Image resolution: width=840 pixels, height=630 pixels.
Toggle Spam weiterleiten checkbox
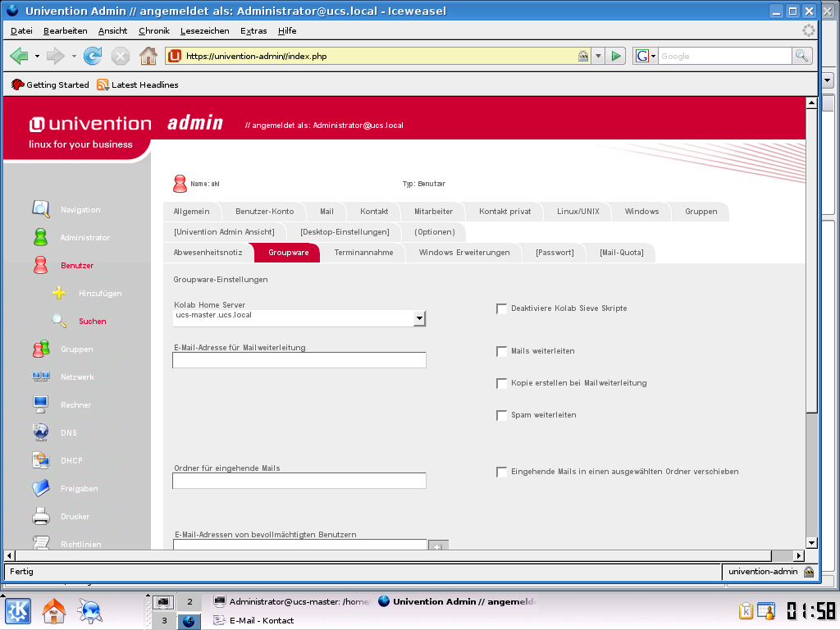pyautogui.click(x=502, y=415)
